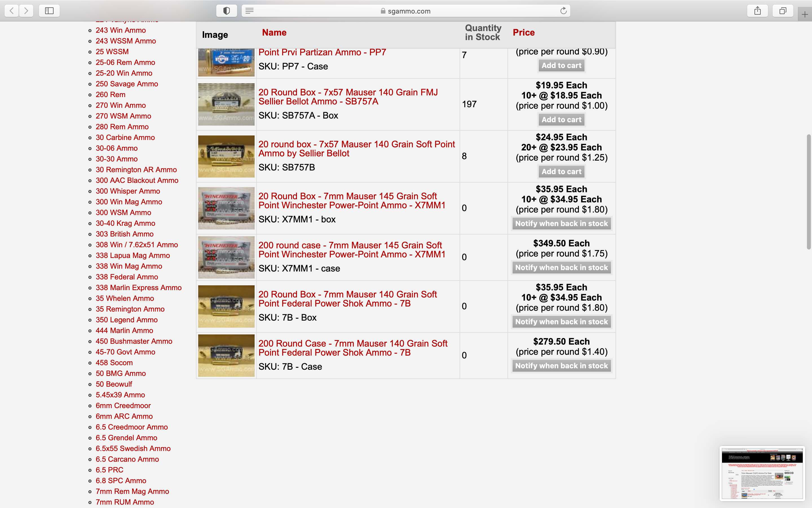Go forward with Safari's forward arrow
The height and width of the screenshot is (508, 812).
pos(26,11)
